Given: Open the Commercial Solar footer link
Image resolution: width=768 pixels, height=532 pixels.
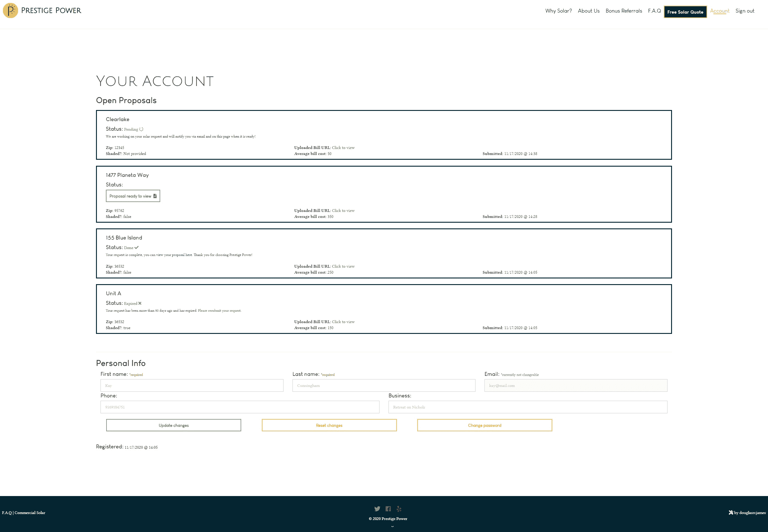Looking at the screenshot, I should coord(30,513).
